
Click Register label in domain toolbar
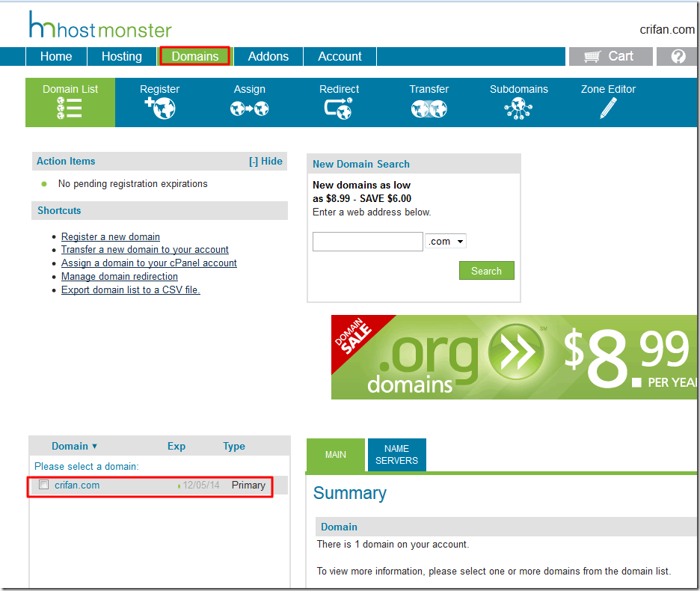(160, 89)
